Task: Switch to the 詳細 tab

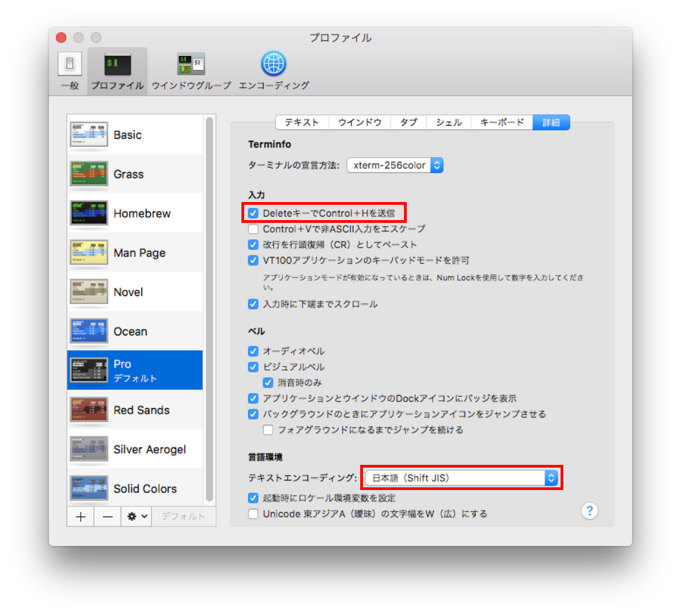Action: coord(551,122)
